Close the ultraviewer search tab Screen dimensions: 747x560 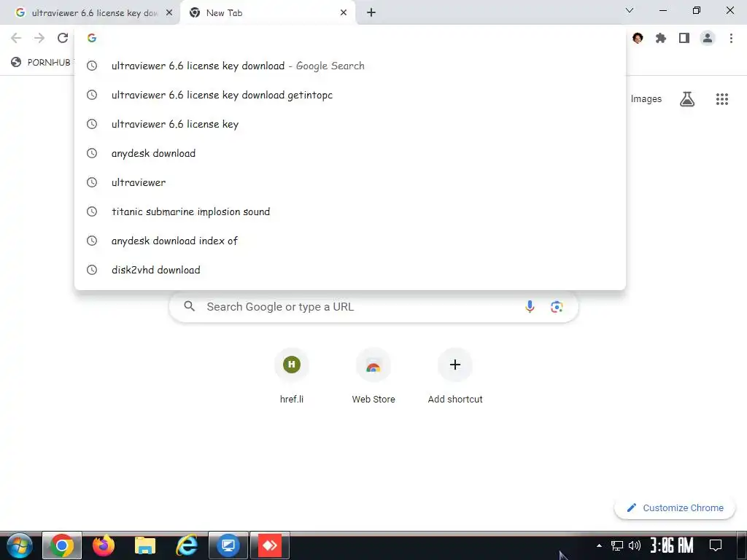(169, 13)
